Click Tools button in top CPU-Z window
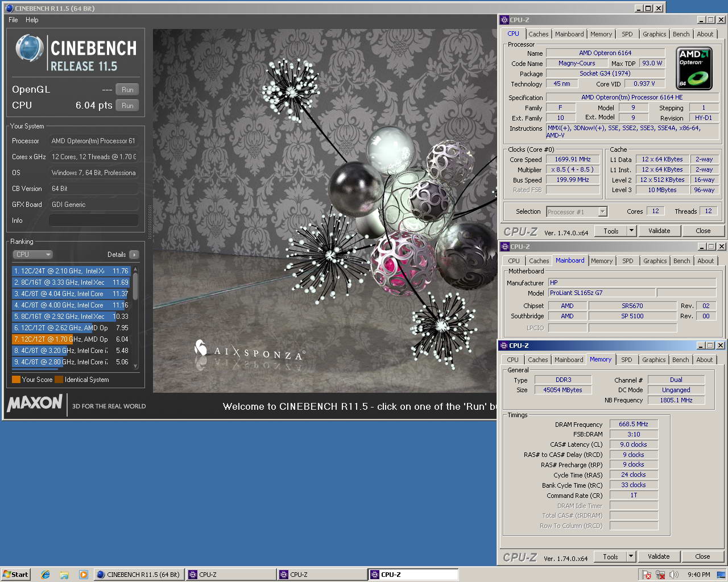Viewport: 728px width, 582px height. 611,231
